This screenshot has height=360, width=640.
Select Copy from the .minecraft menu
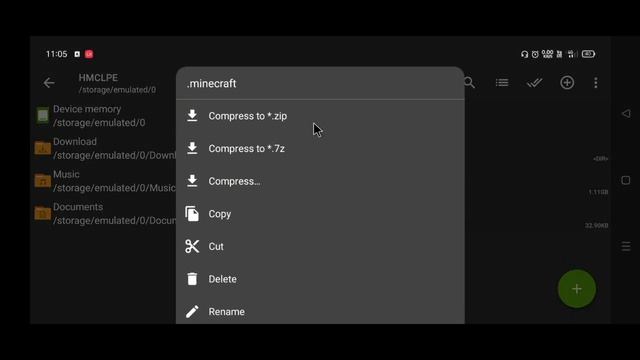320,214
